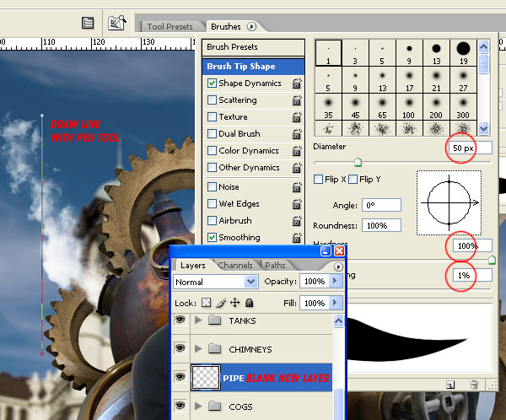Open the Opacity slider arrow
506x420 pixels.
click(x=335, y=281)
